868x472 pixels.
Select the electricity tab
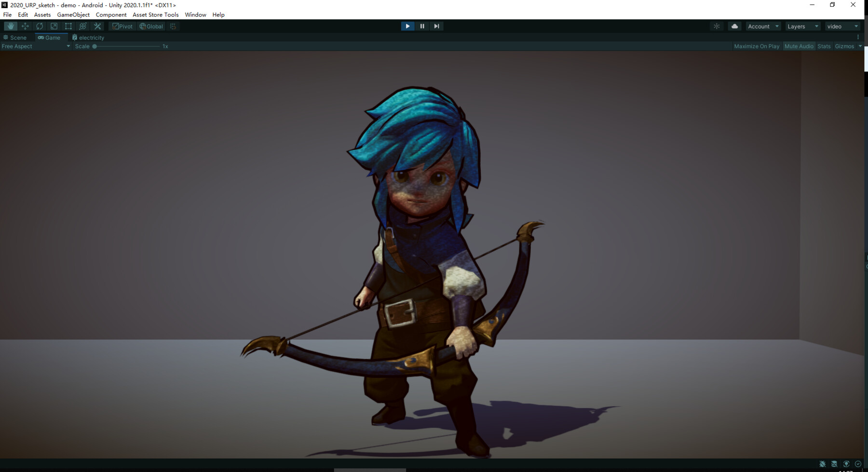[91, 37]
